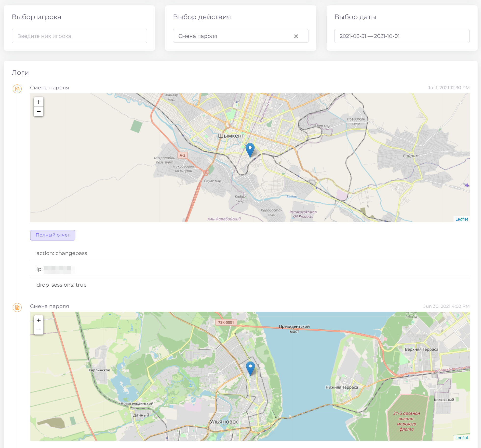The image size is (481, 448).
Task: Open the first log entry's document icon
Action: (17, 89)
